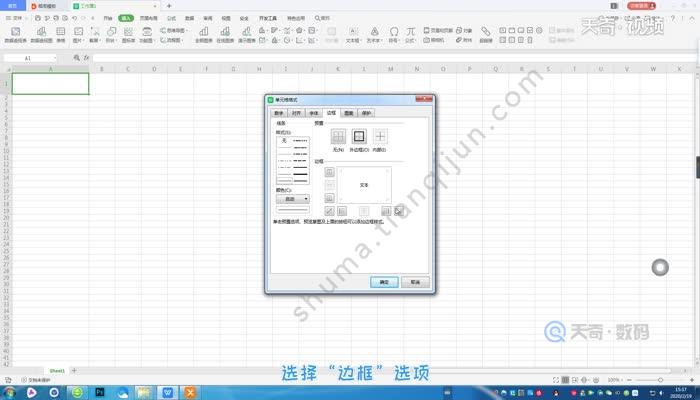Open the Developer Tools (开发工具) ribbon tab
Viewport: 700px width, 400px height.
(268, 18)
